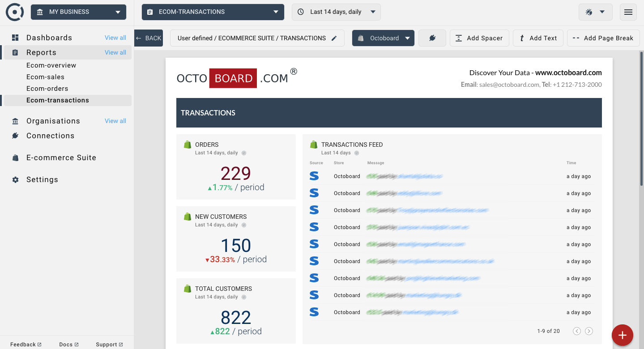
Task: Click info dot next to NEW CUSTOMERS period
Action: (x=244, y=225)
